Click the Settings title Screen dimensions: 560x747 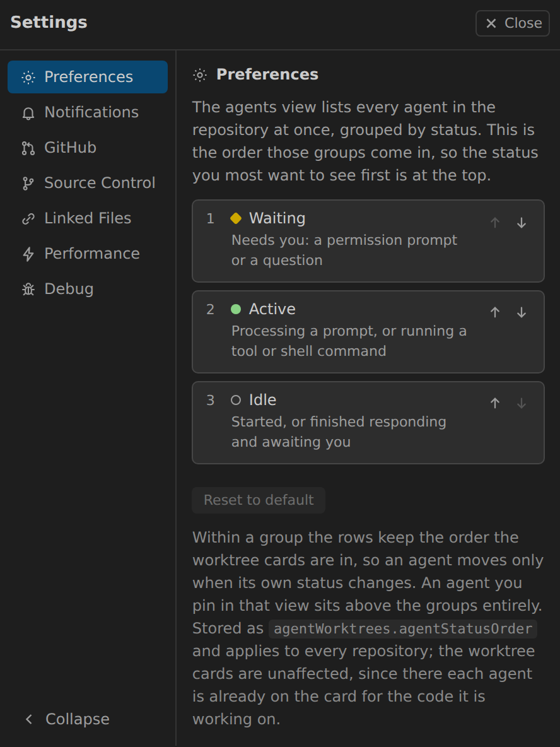pyautogui.click(x=49, y=22)
